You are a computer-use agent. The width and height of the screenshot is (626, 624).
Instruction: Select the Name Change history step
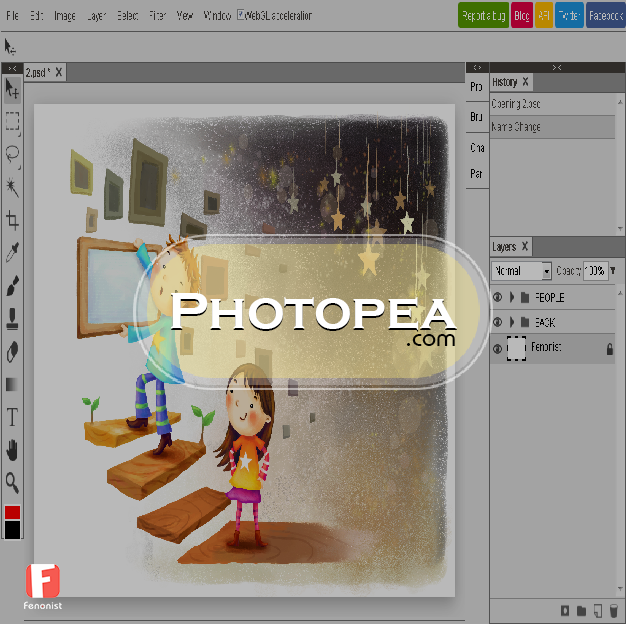point(553,127)
